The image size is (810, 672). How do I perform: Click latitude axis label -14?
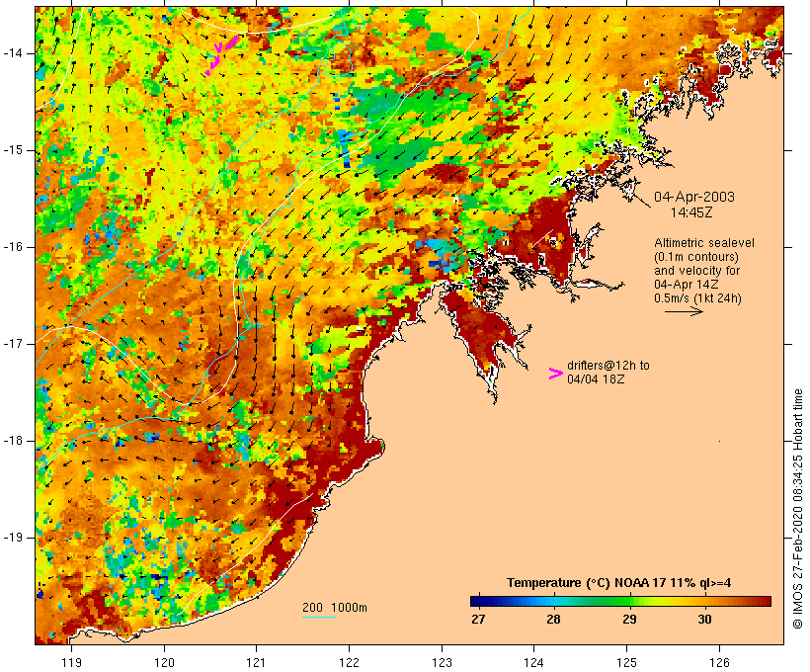[13, 53]
